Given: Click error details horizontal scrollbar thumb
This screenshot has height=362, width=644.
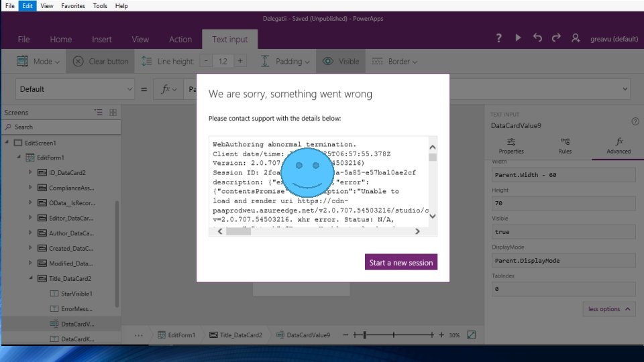Looking at the screenshot, I should coord(239,231).
